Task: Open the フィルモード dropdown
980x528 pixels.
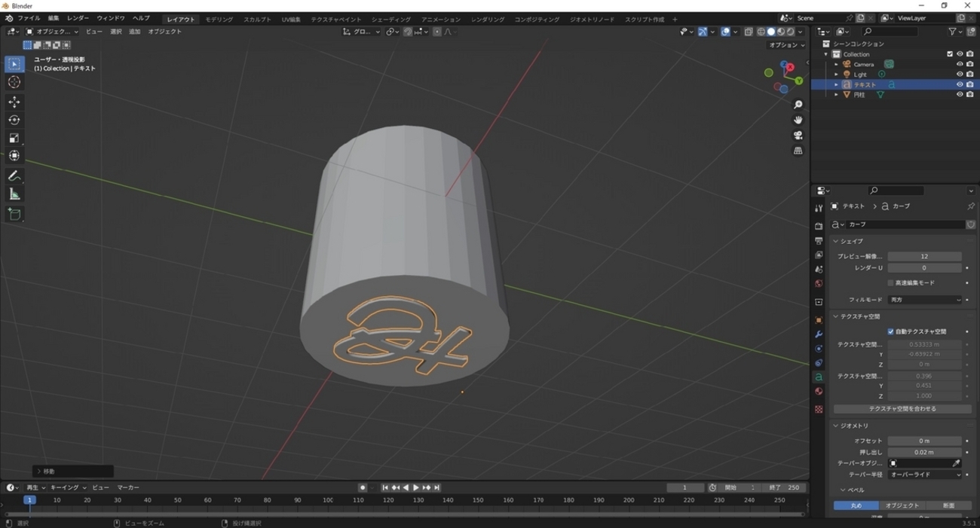Action: click(924, 300)
